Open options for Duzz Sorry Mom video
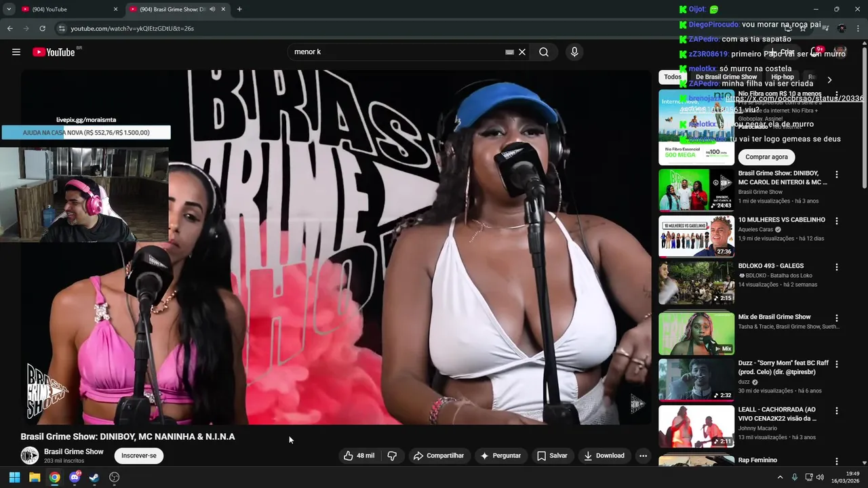This screenshot has width=868, height=488. pyautogui.click(x=836, y=364)
